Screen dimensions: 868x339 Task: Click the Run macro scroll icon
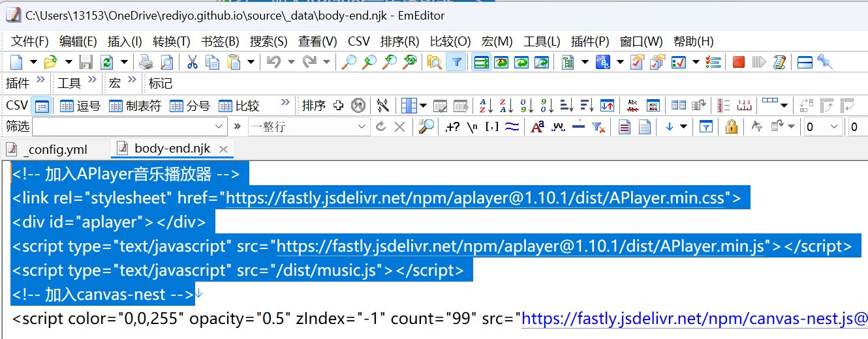coord(779,62)
